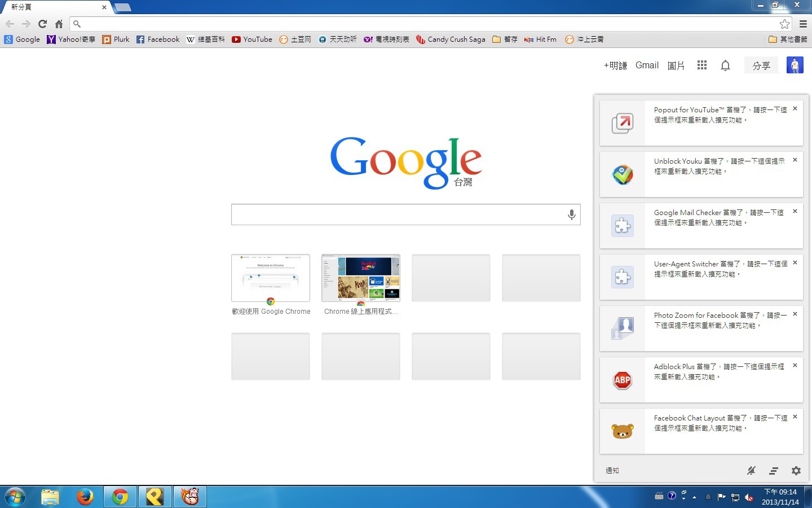This screenshot has width=812, height=508.
Task: Open the 冲上云霄 bookmark
Action: click(584, 40)
